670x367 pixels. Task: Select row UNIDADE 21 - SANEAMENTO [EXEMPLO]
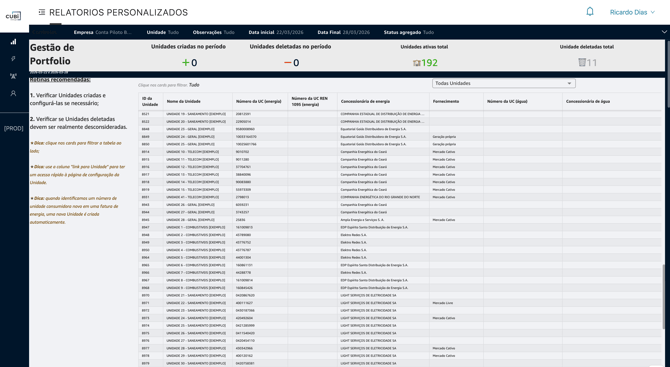tap(400, 295)
